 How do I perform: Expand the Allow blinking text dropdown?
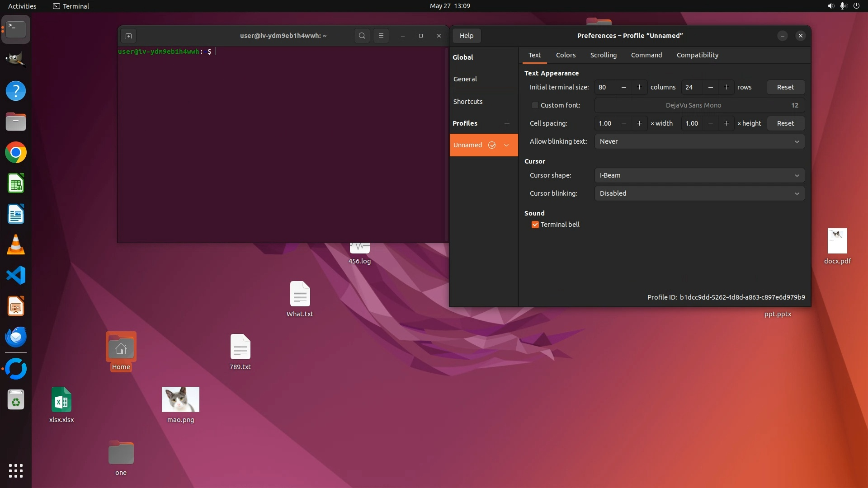click(x=699, y=141)
